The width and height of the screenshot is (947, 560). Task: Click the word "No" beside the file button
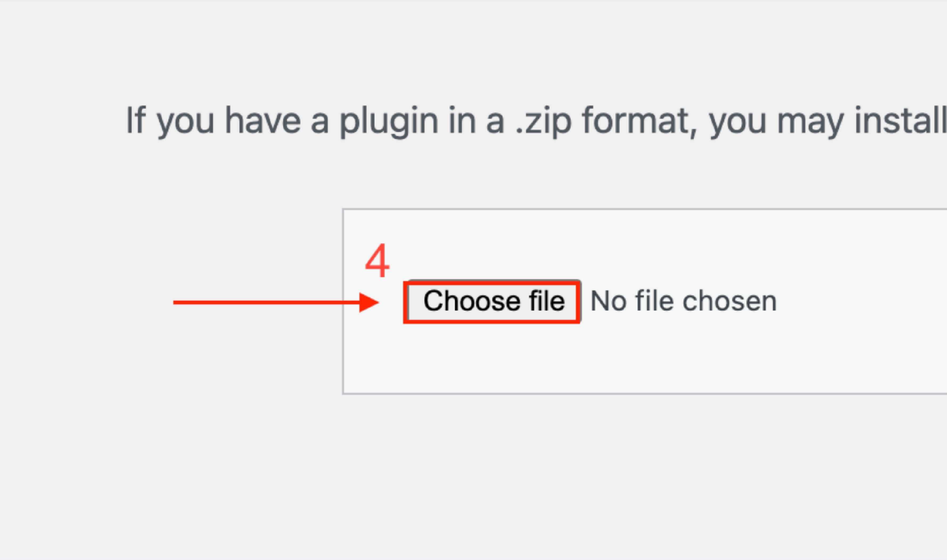point(608,301)
